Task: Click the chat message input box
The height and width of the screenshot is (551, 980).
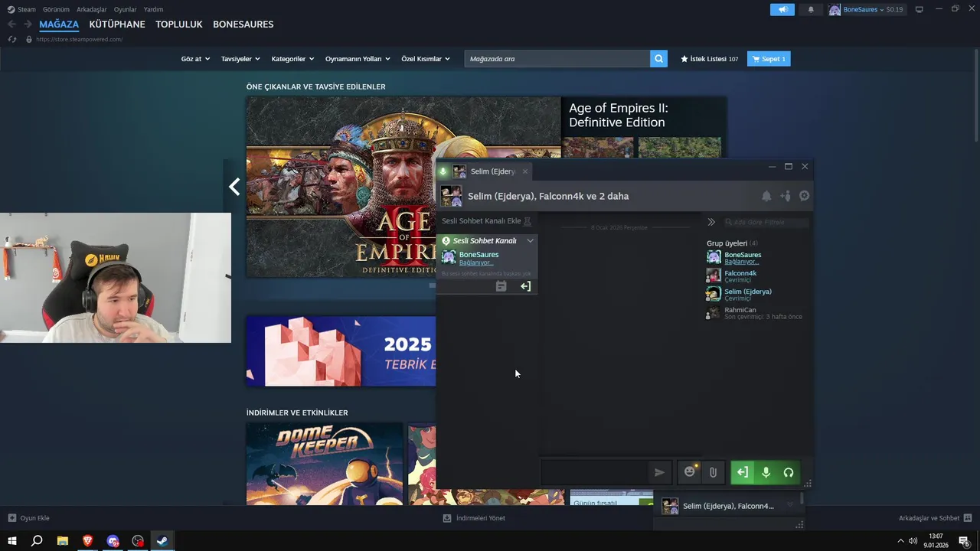Action: (593, 472)
